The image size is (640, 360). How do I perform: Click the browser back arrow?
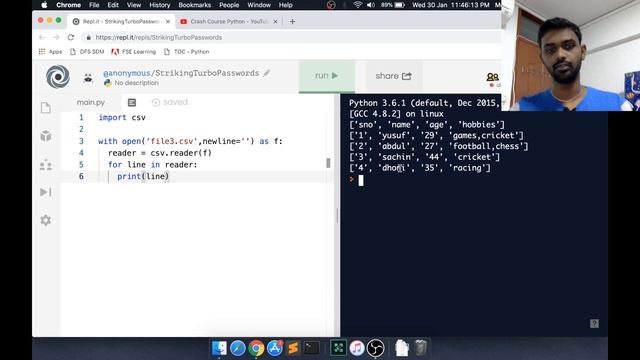[x=42, y=37]
